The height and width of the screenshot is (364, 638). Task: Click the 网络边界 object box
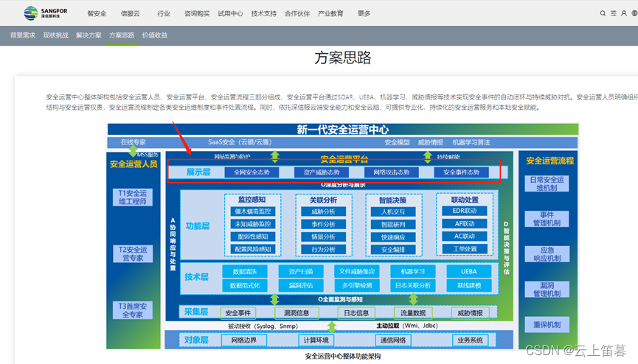243,340
